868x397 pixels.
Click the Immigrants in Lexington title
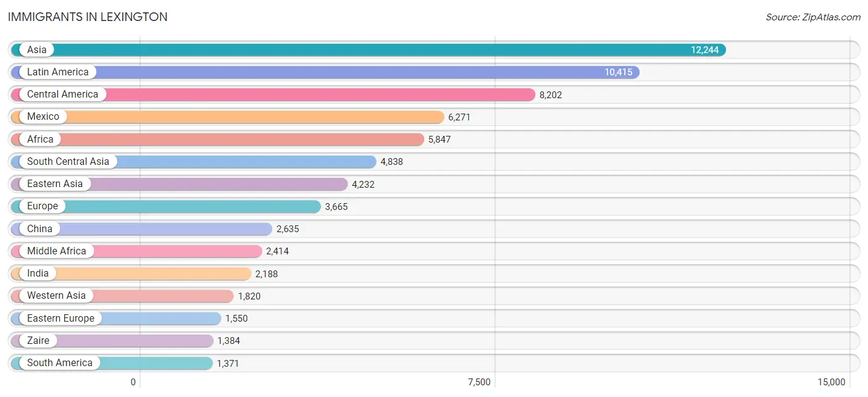[88, 17]
